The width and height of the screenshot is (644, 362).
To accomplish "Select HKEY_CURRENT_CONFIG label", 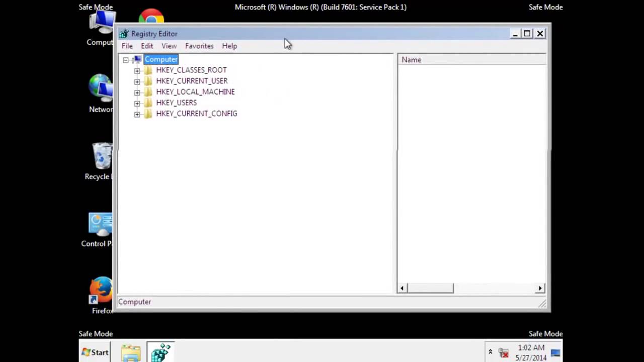I will tap(196, 114).
